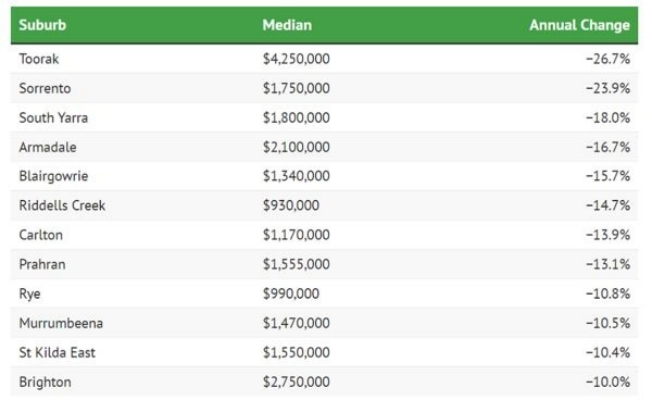Select the Sorrento row name
The image size is (652, 400).
[x=45, y=88]
